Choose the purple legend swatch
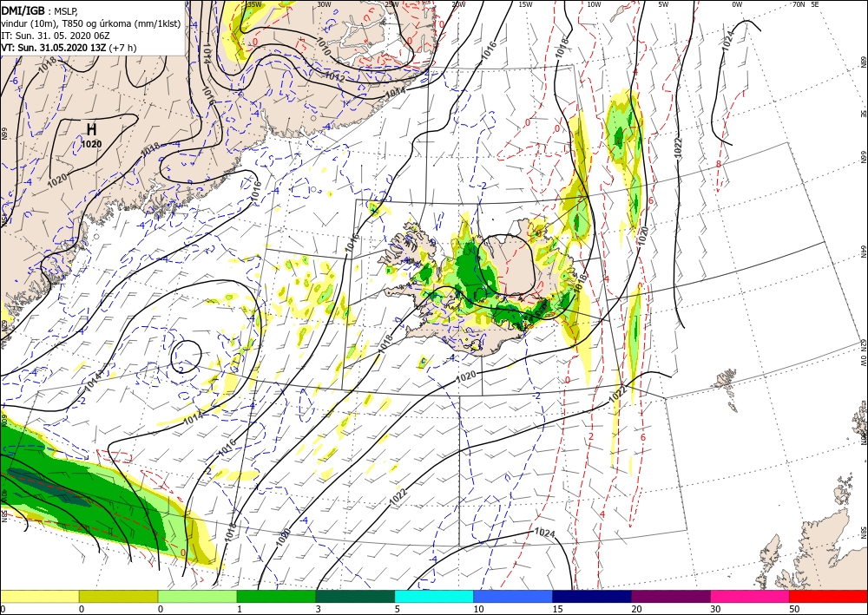 pos(671,596)
